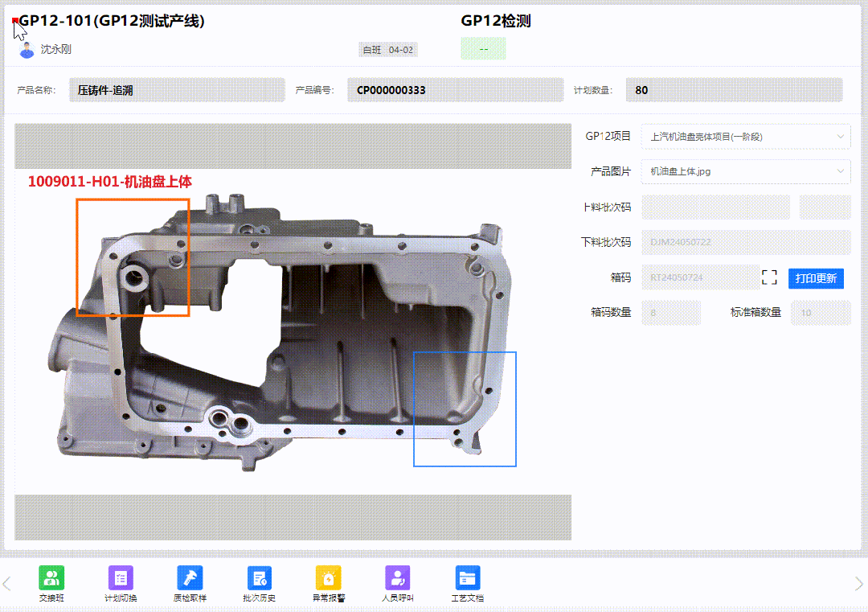Click the user avatar icon for 沈永刚
868x612 pixels.
[27, 49]
